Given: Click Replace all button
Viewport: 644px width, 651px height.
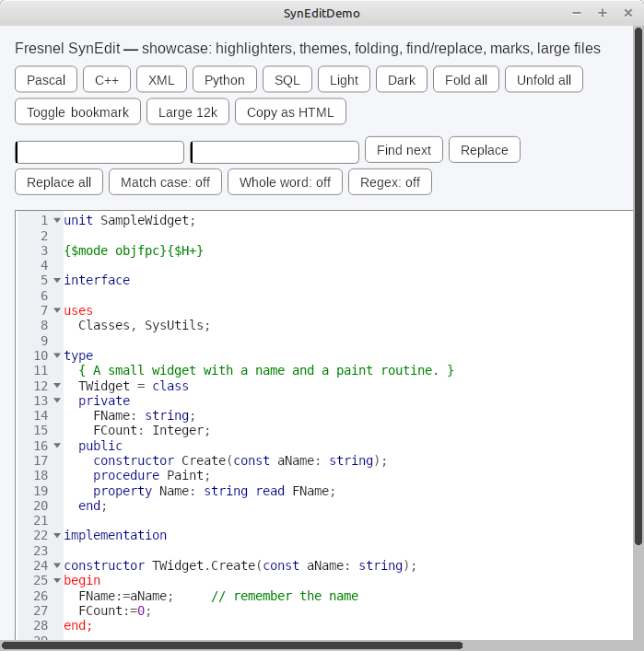Looking at the screenshot, I should point(59,181).
